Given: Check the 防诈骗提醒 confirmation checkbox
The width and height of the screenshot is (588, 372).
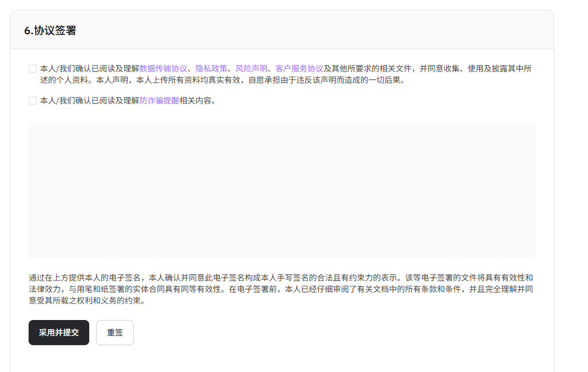Looking at the screenshot, I should pos(33,101).
